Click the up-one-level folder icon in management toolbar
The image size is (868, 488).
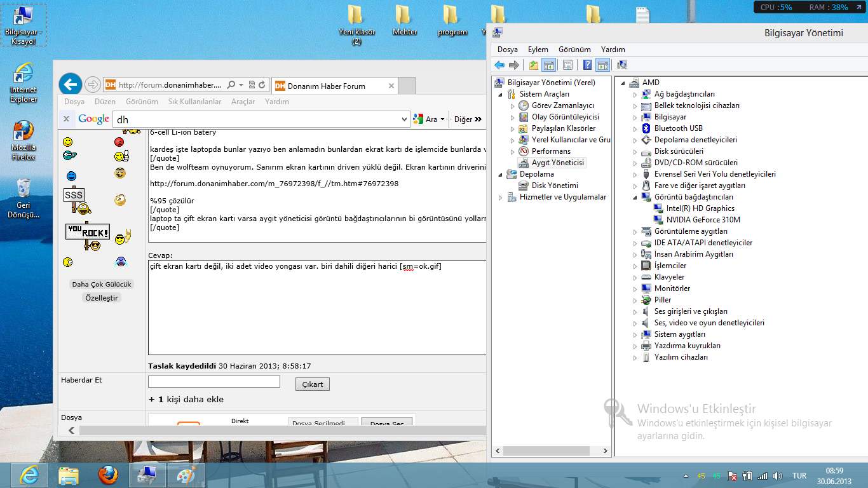(x=534, y=65)
